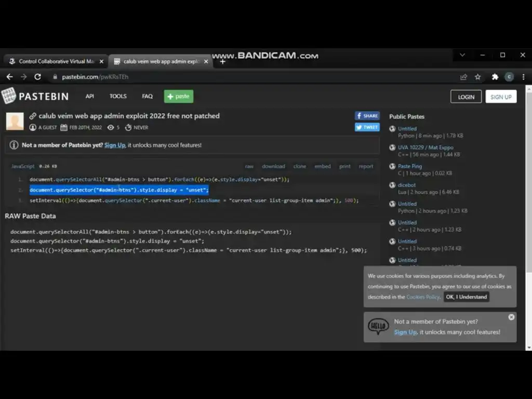Click the Pastebin logo icon
Image resolution: width=532 pixels, height=399 pixels.
tap(8, 96)
